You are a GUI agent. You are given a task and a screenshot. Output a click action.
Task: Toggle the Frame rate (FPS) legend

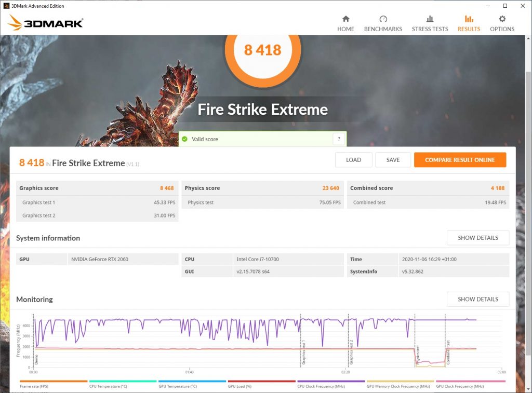click(x=54, y=384)
